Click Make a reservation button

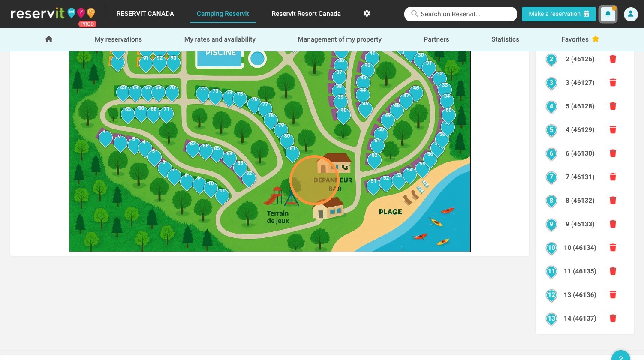[559, 14]
